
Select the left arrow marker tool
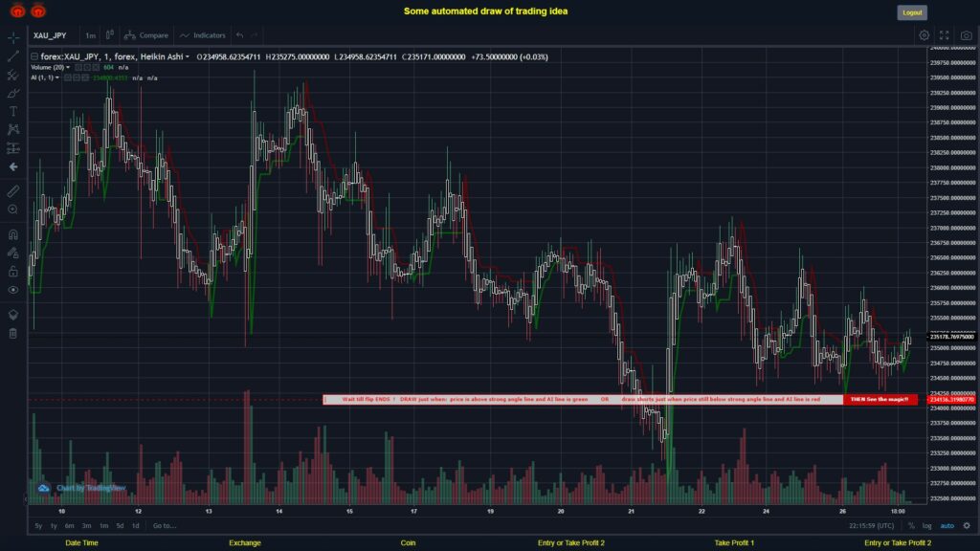13,166
